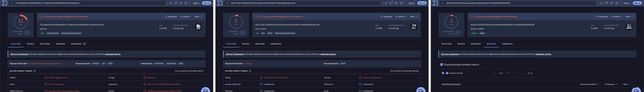Open notifications flag icon in the app.msi window
The image size is (644, 92).
(176, 3)
